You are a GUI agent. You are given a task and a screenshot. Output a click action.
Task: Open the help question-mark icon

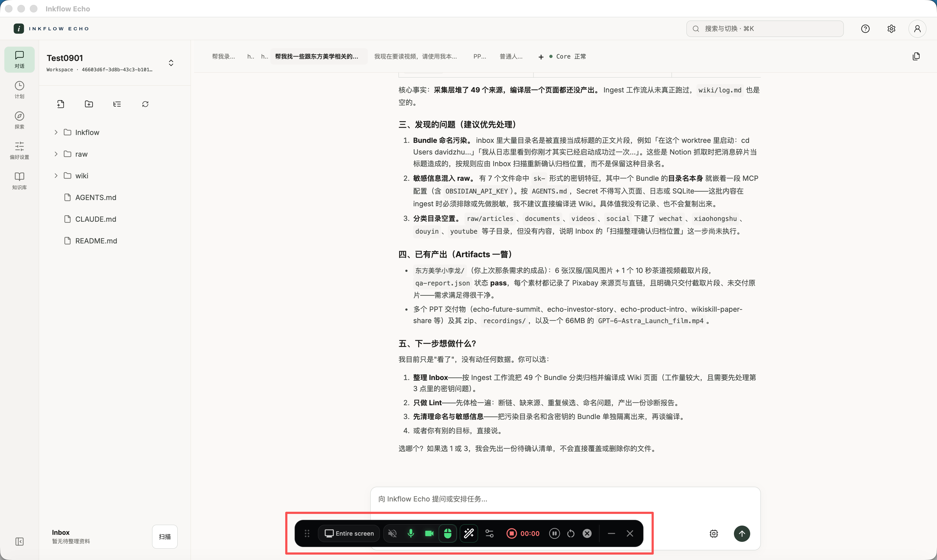pyautogui.click(x=865, y=29)
